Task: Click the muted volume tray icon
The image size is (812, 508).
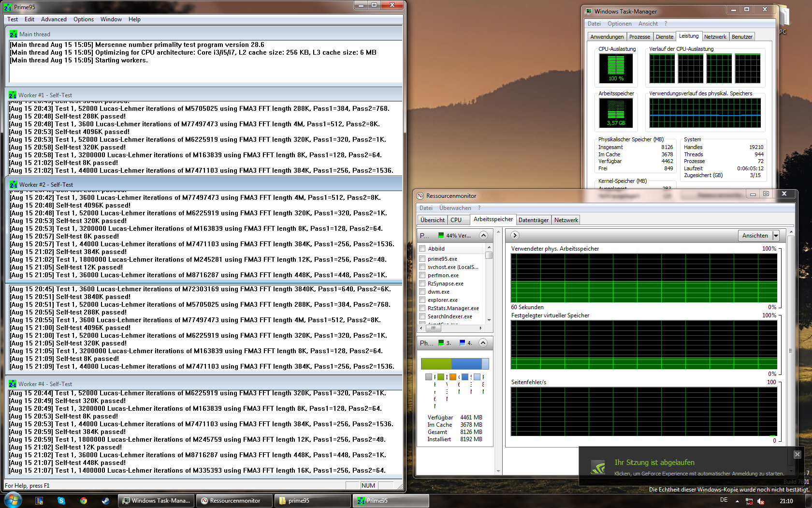Action: (x=761, y=501)
